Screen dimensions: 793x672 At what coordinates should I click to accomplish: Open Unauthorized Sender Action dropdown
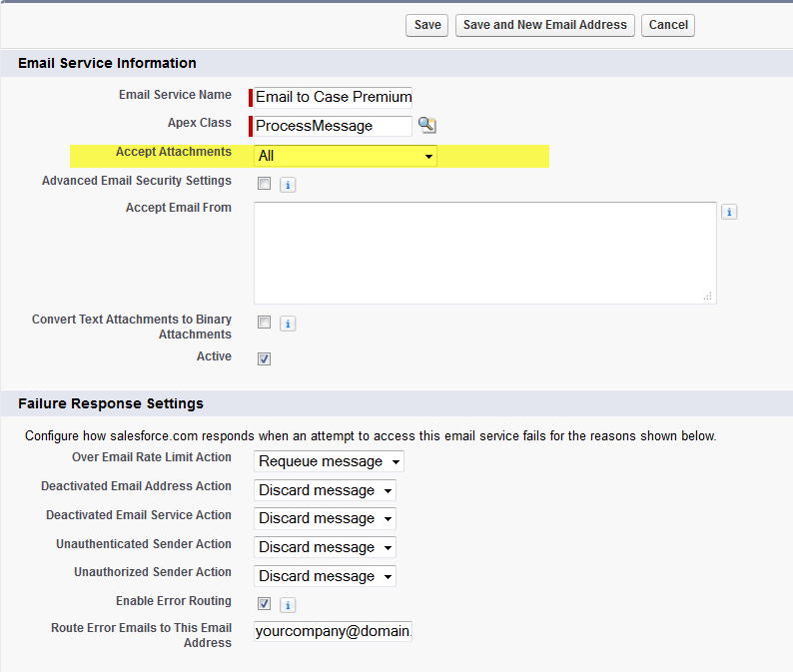pyautogui.click(x=325, y=576)
